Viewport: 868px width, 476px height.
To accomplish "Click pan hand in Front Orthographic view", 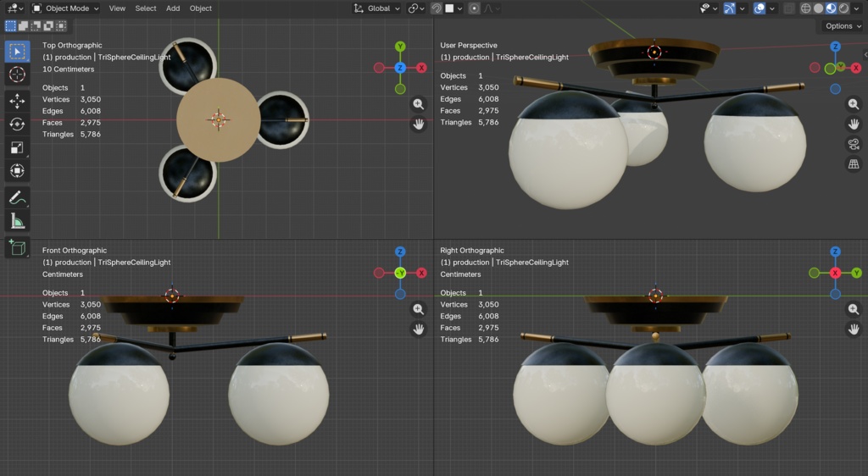I will pyautogui.click(x=419, y=329).
